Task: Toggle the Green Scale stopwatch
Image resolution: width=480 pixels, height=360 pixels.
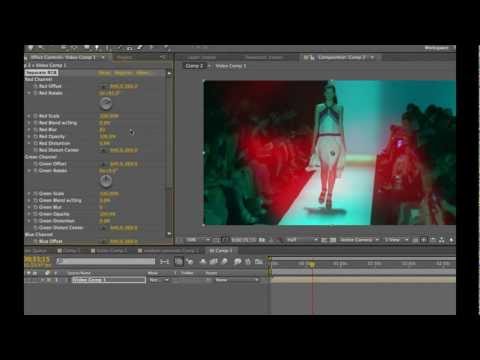Action: coord(35,194)
